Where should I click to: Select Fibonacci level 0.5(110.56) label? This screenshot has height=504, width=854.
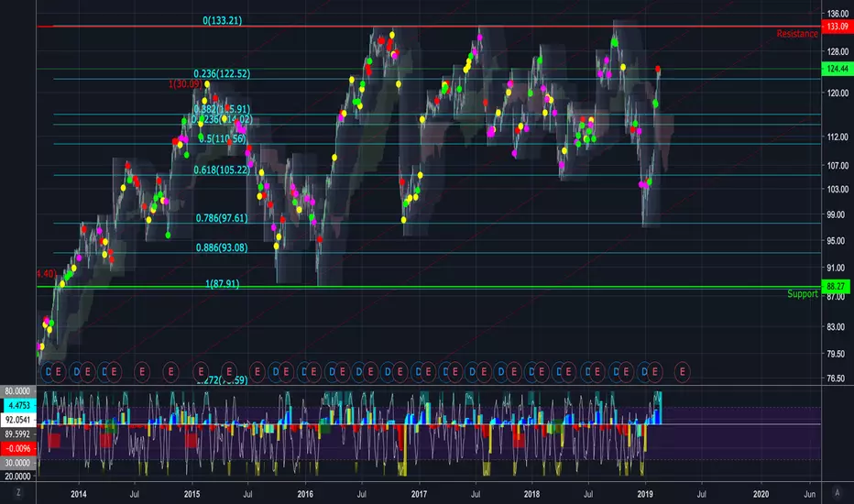(x=222, y=138)
